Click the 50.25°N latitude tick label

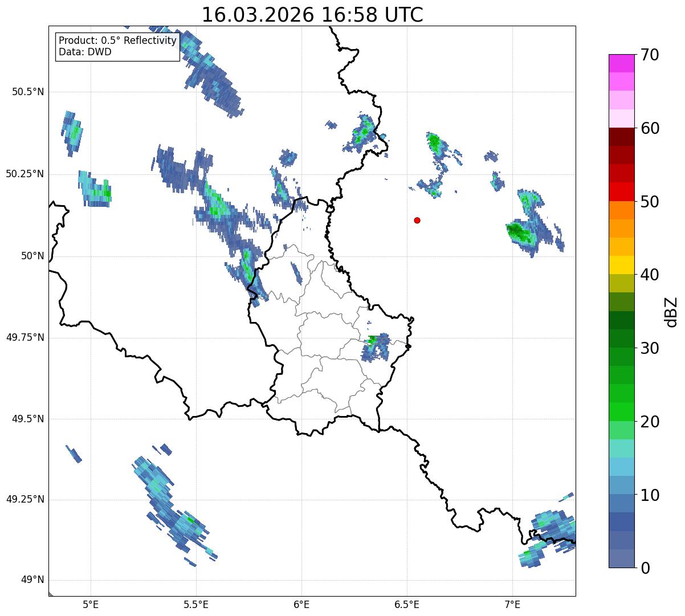tap(25, 174)
